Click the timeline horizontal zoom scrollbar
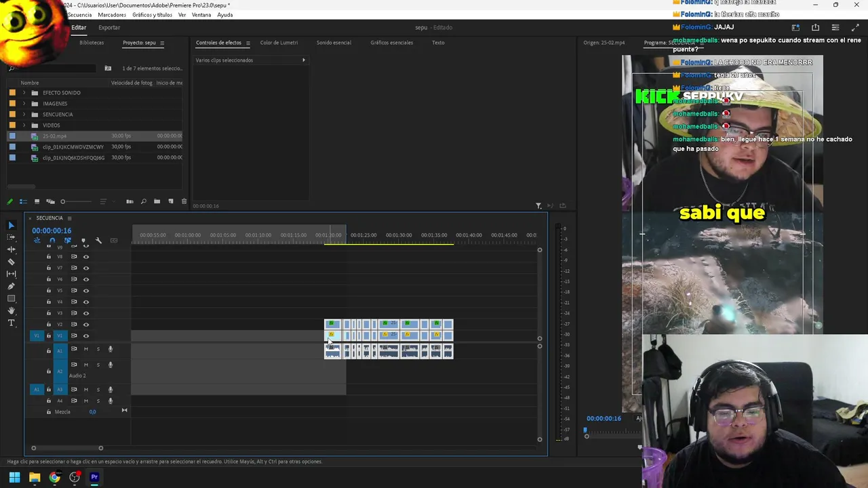The height and width of the screenshot is (488, 868). point(67,448)
